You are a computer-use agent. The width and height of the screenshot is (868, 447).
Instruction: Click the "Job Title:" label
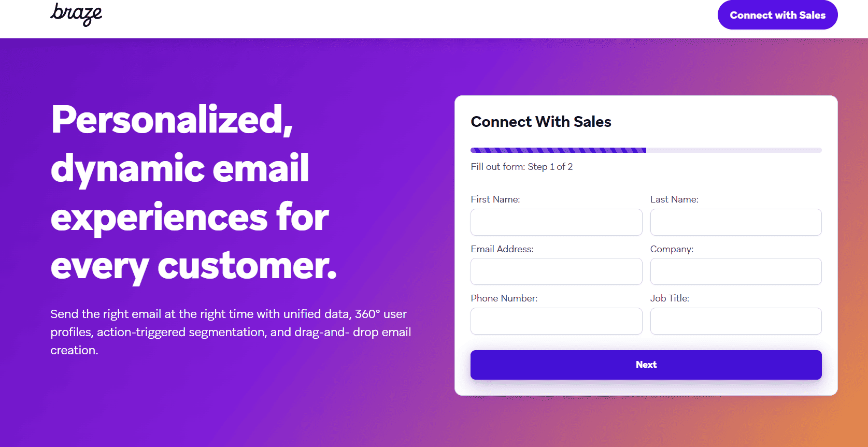tap(670, 298)
